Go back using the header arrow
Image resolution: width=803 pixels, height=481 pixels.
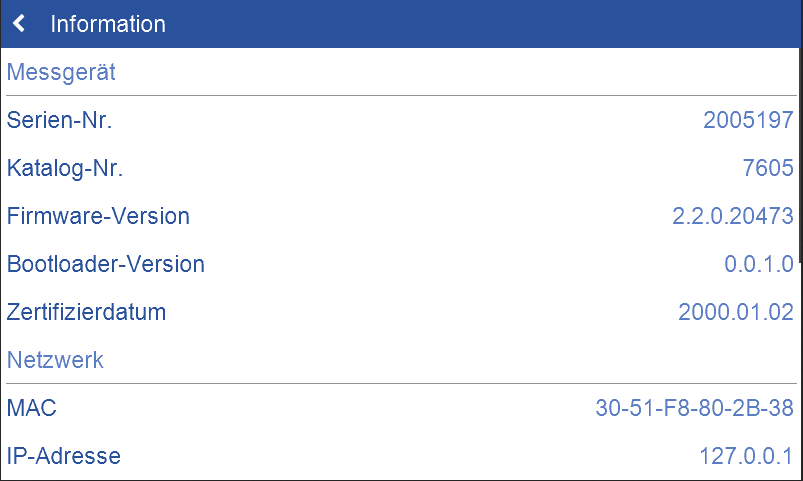click(19, 23)
